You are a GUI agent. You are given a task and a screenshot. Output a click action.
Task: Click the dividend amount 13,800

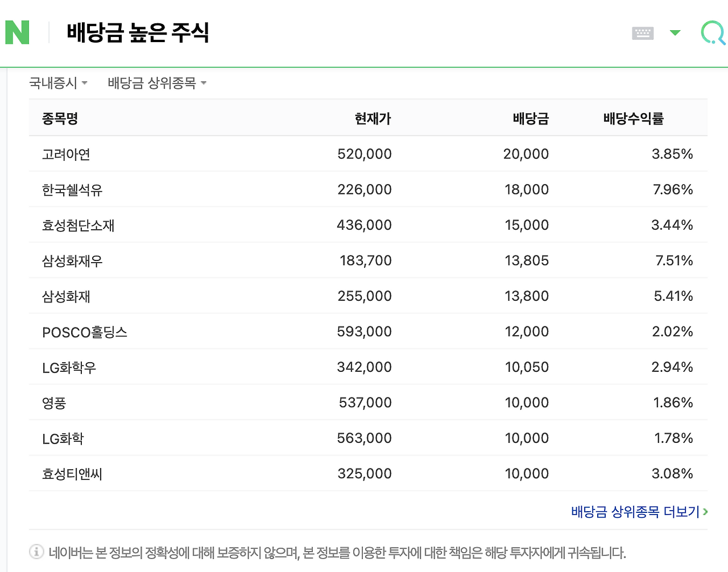527,296
